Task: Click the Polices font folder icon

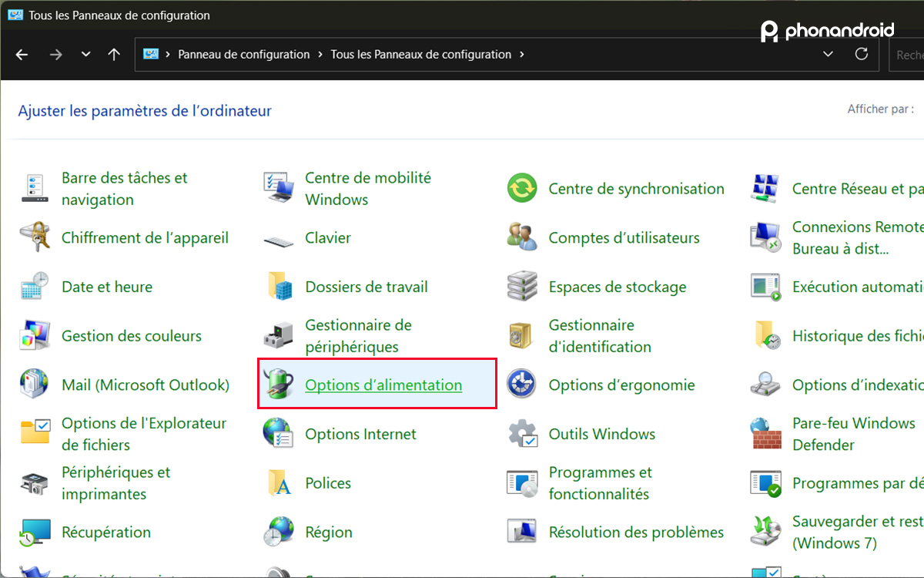Action: [x=279, y=483]
